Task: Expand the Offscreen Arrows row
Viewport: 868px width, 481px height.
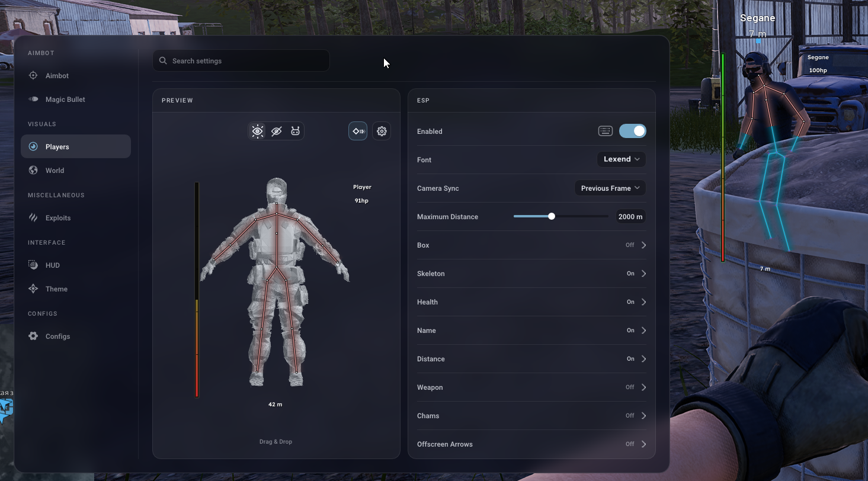Action: coord(531,444)
